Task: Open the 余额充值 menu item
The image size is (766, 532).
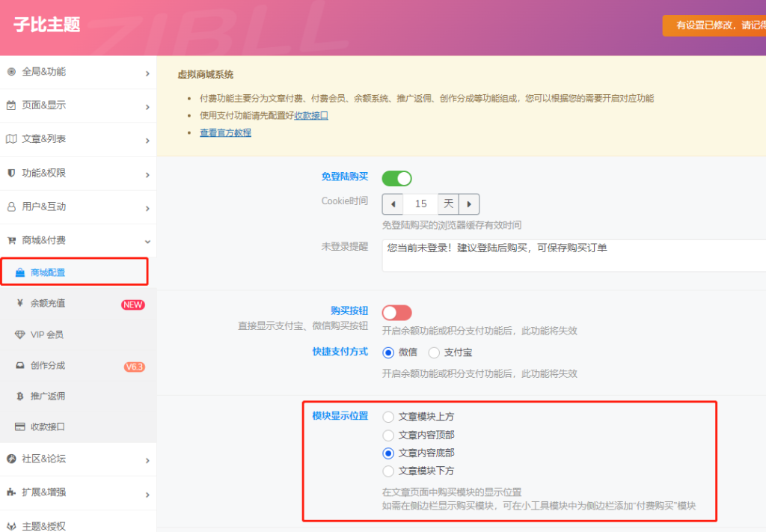Action: click(x=78, y=303)
